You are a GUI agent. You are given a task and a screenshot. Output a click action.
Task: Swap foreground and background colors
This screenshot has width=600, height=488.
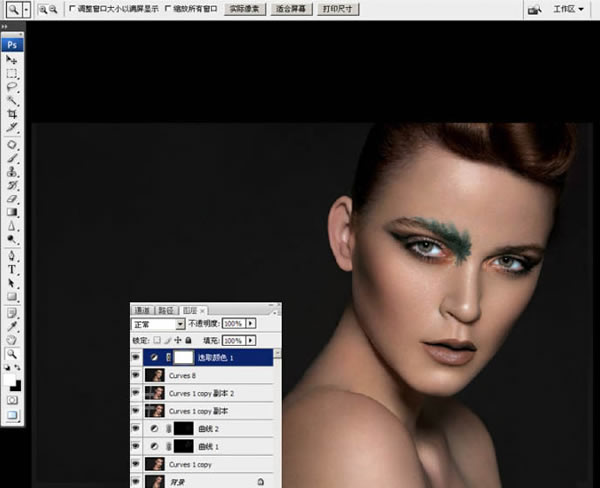point(17,367)
